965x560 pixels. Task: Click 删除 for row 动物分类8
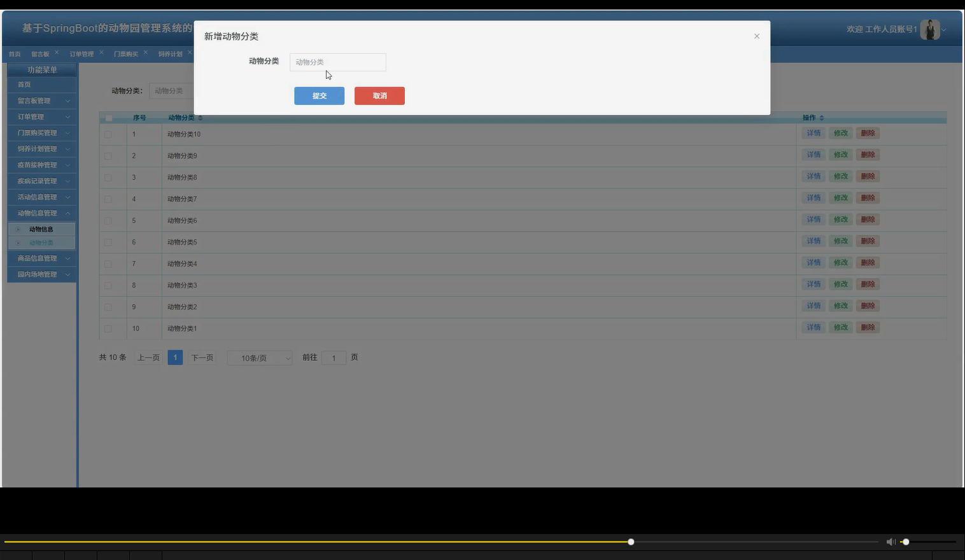[868, 176]
